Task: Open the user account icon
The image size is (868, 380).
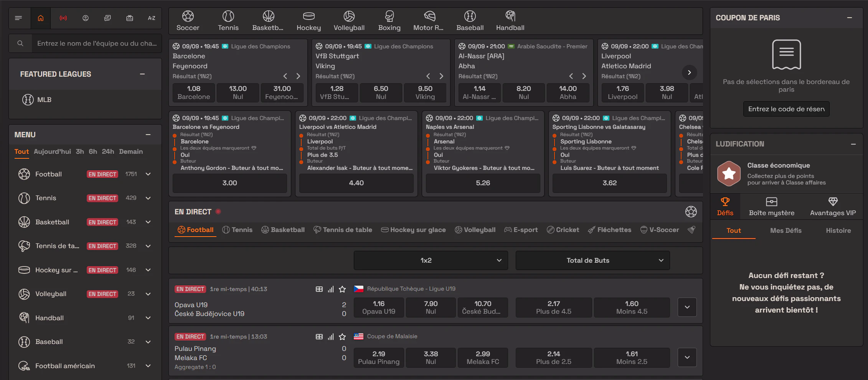Action: pyautogui.click(x=86, y=18)
